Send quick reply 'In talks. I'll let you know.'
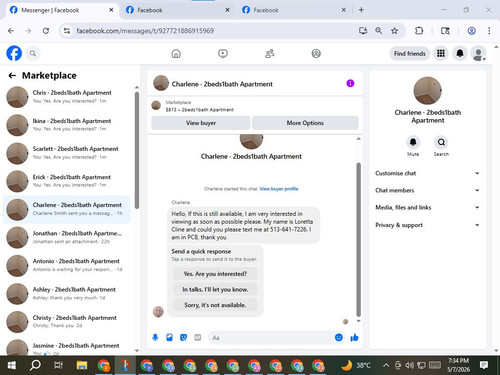 click(x=215, y=289)
